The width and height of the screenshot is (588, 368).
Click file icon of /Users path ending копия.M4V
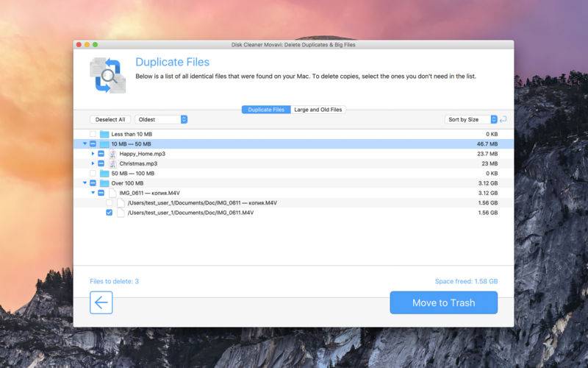pos(121,203)
